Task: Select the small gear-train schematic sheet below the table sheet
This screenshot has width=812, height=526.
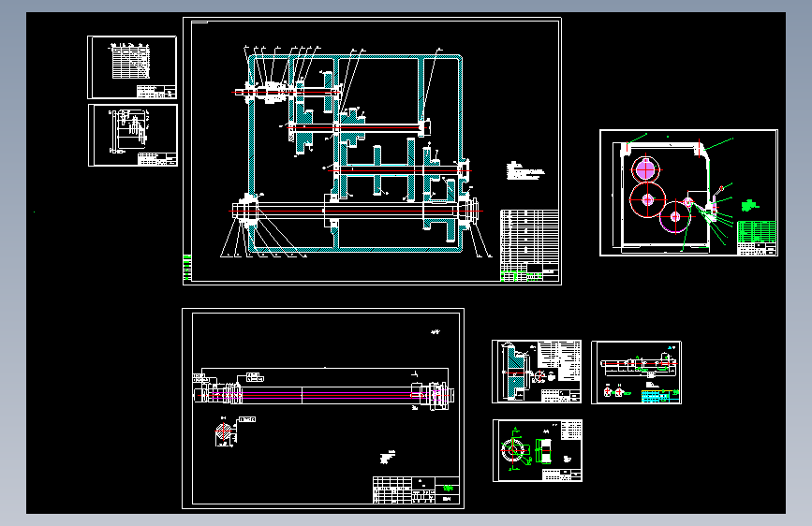Action: pos(133,135)
